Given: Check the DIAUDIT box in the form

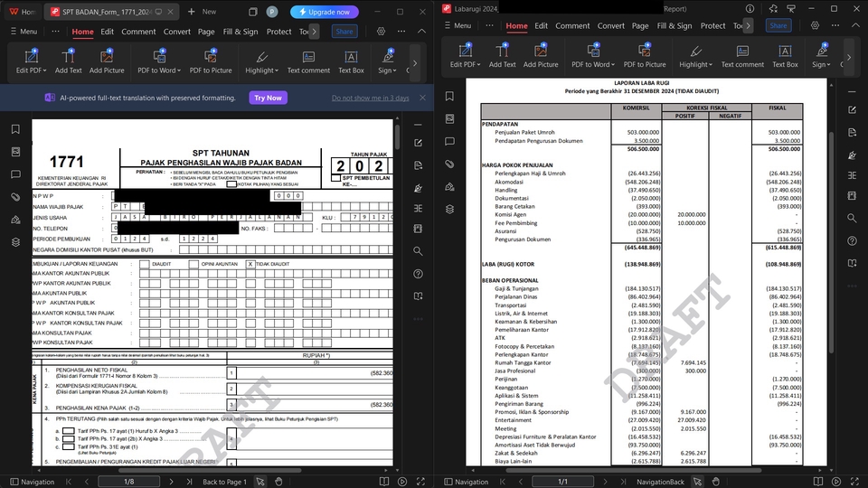Looking at the screenshot, I should click(145, 265).
